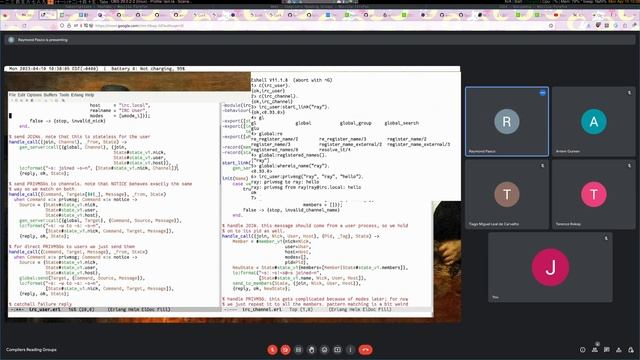
Task: Select the pink T avatar participant tile
Action: click(593, 194)
